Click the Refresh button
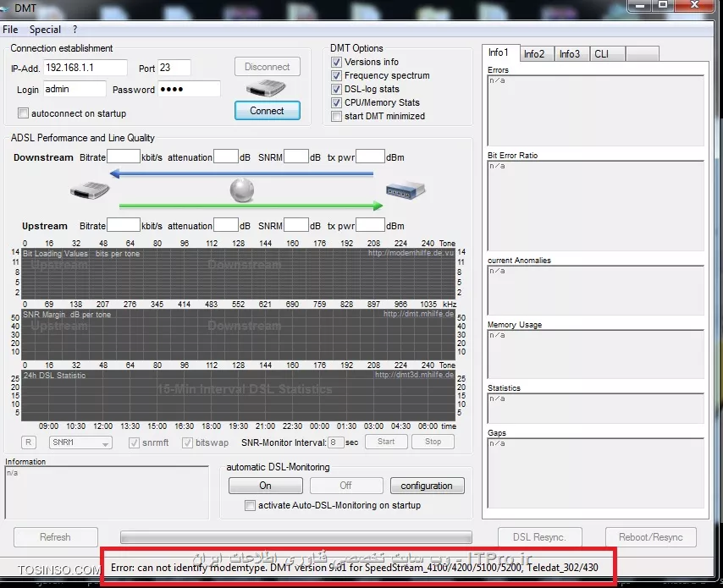This screenshot has height=588, width=723. tap(56, 537)
